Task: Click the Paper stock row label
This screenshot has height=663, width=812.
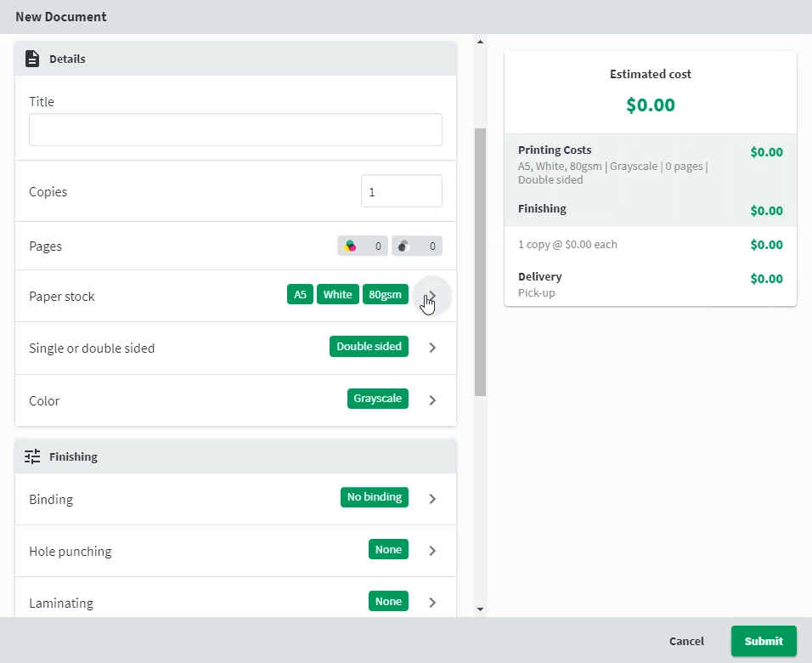Action: (62, 296)
